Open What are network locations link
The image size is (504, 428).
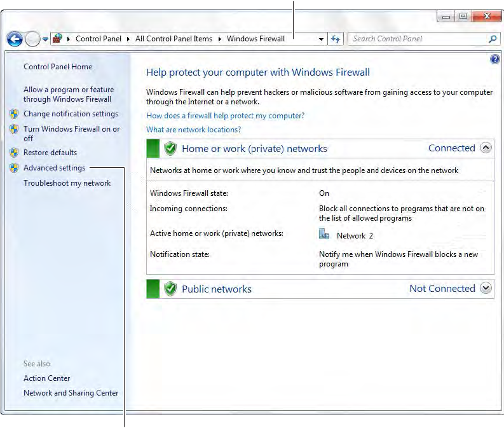tap(193, 130)
